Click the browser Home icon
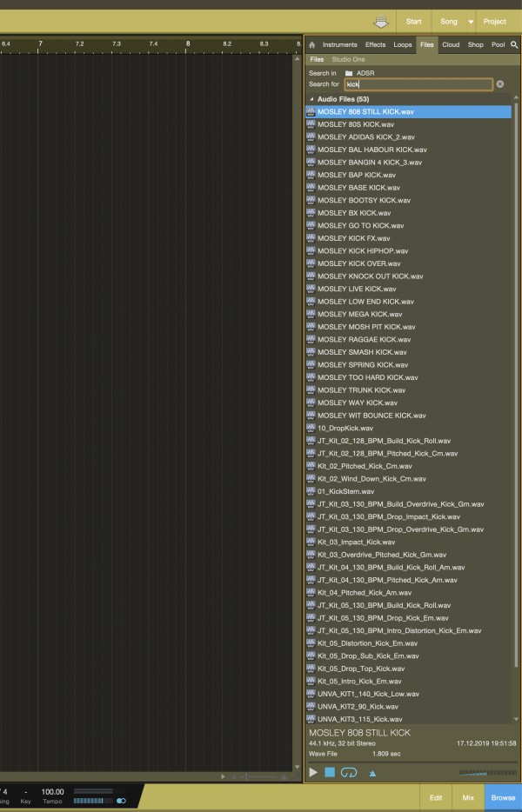 coord(312,44)
